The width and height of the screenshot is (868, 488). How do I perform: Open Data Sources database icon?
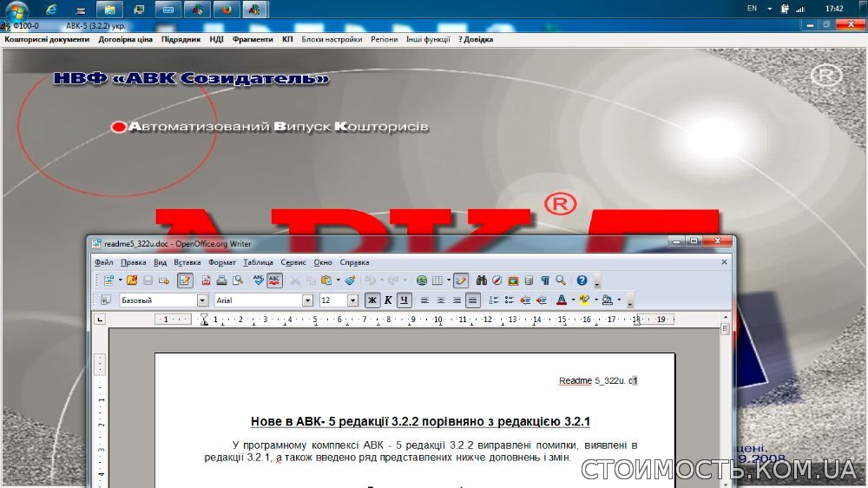click(x=529, y=280)
